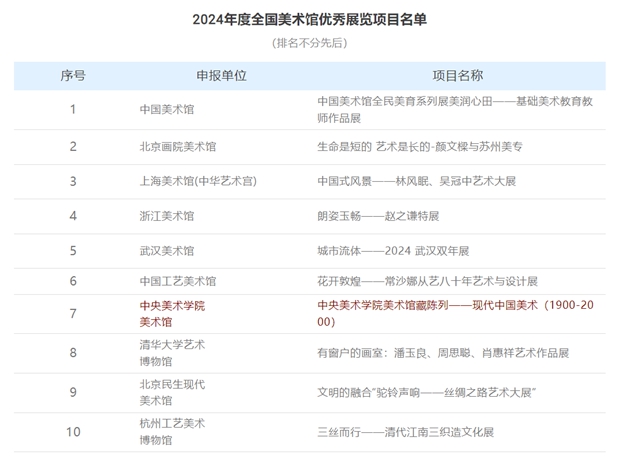Select the 中国工艺美术馆 cell
Image resolution: width=622 pixels, height=462 pixels.
pyautogui.click(x=178, y=281)
